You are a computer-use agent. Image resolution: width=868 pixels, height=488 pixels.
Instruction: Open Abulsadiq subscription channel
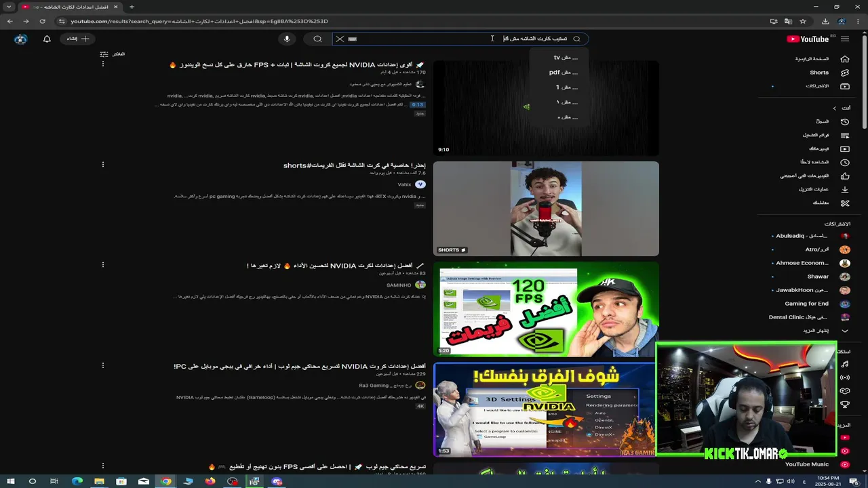tap(812, 236)
